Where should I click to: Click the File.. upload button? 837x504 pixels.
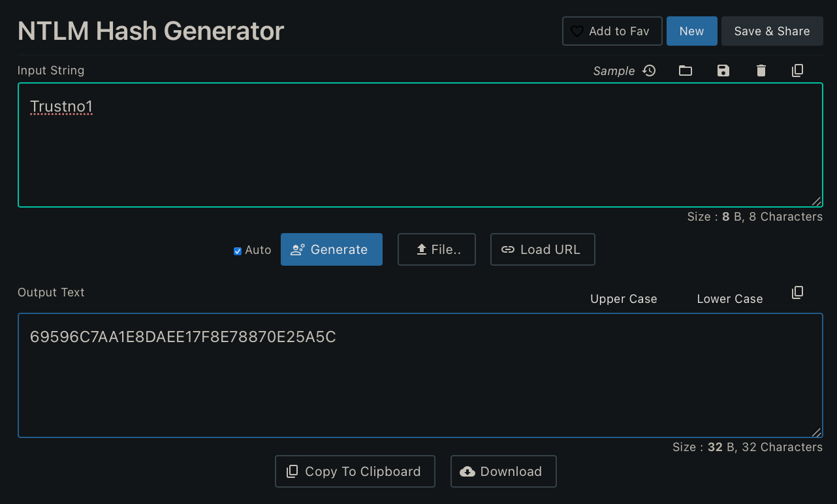pos(436,249)
